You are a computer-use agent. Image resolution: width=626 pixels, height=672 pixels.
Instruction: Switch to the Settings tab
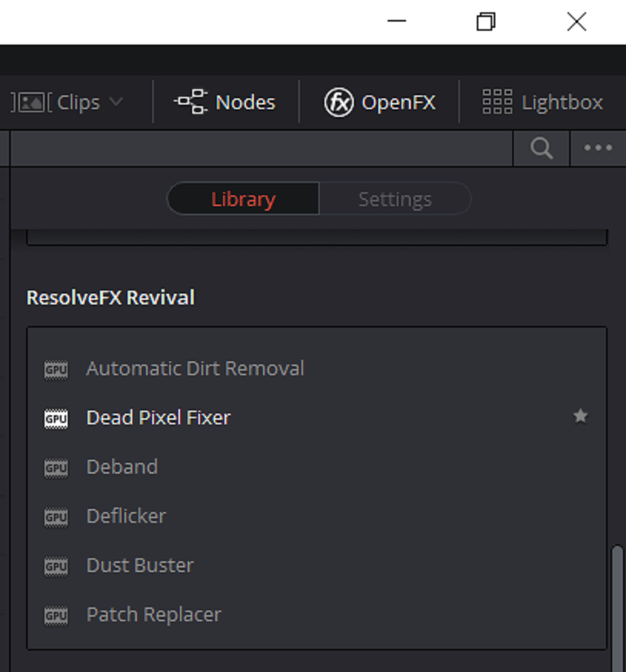[395, 199]
